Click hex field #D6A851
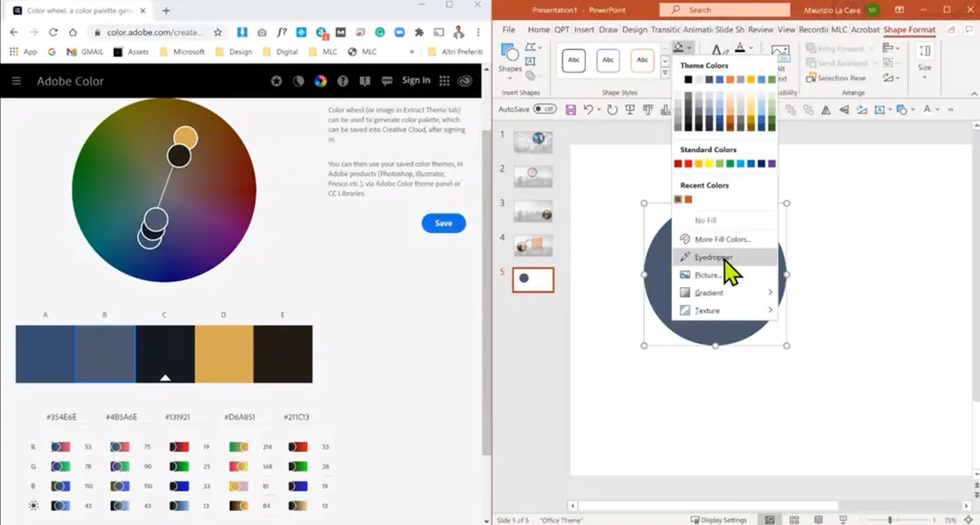Image resolution: width=980 pixels, height=525 pixels. [x=239, y=417]
